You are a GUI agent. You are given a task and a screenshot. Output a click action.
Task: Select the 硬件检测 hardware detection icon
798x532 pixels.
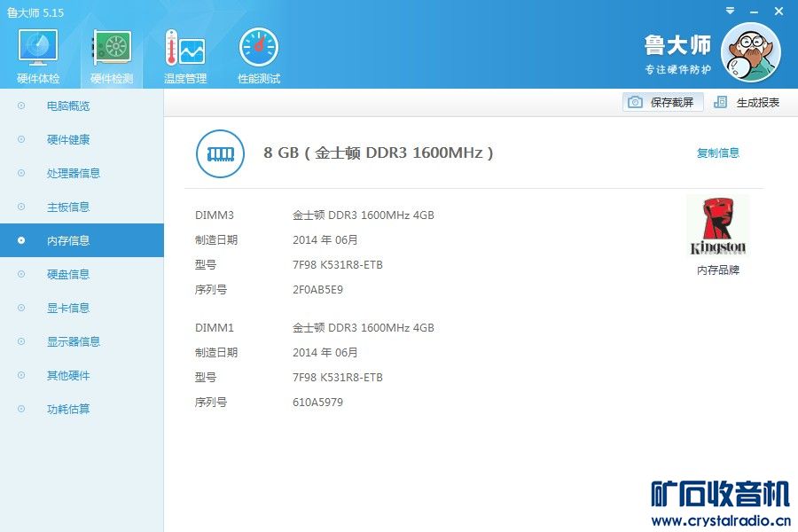pos(112,56)
